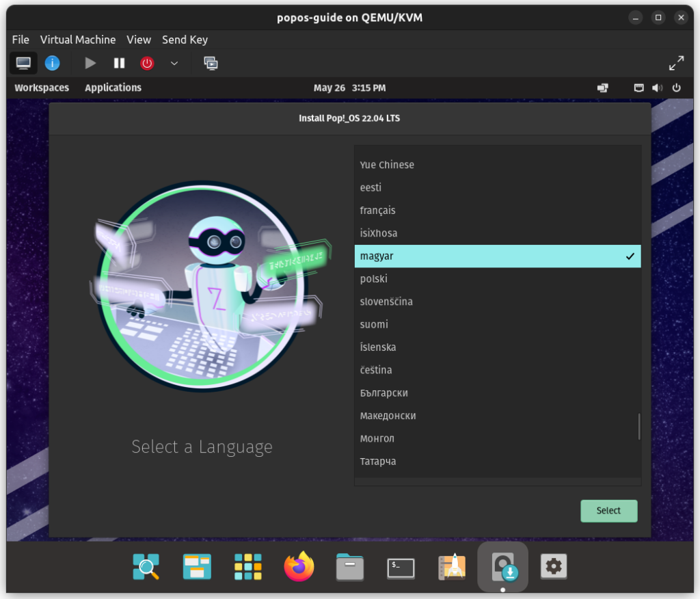Start the virtual machine with play button
Image resolution: width=700 pixels, height=599 pixels.
pos(90,63)
